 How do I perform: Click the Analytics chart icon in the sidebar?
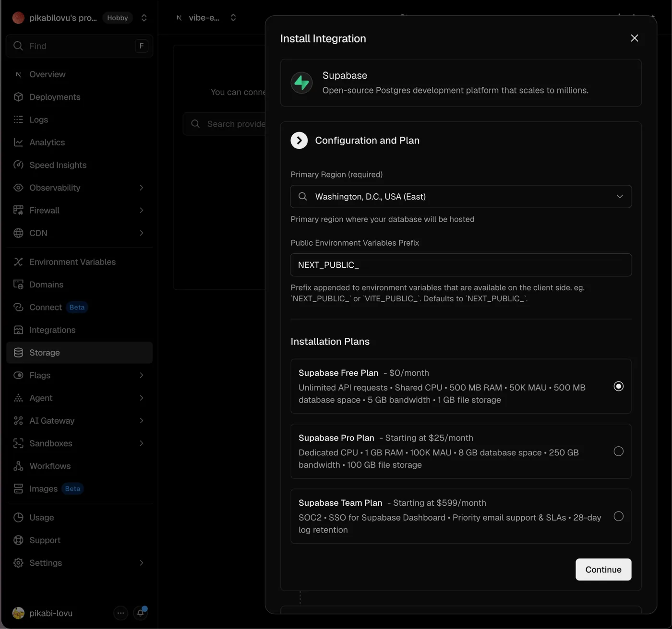(x=18, y=142)
